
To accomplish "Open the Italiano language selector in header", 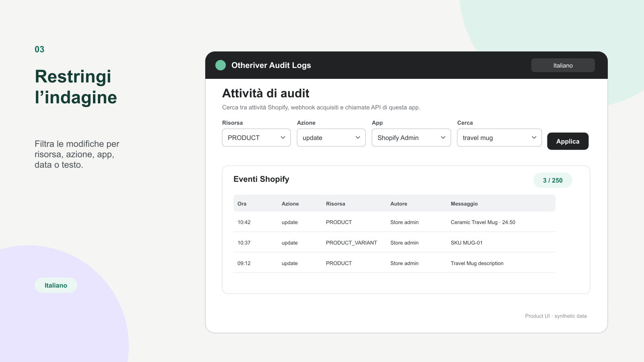I will point(563,65).
